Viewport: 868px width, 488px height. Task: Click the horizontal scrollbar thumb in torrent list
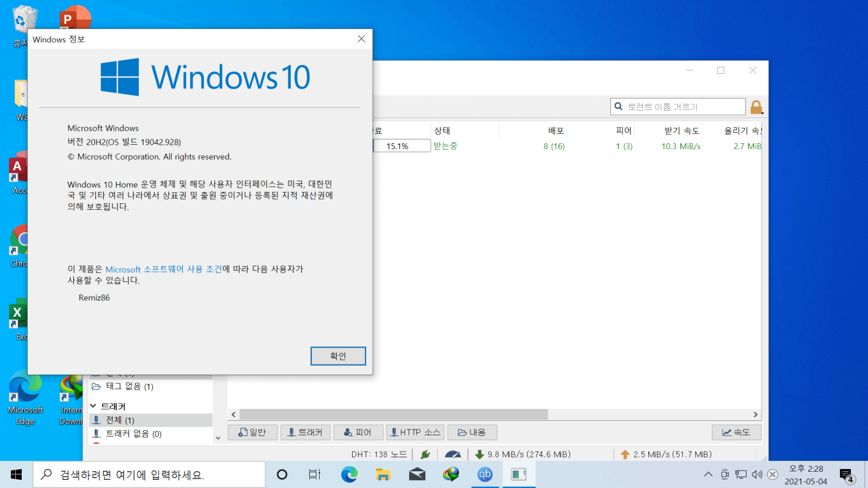coord(393,415)
